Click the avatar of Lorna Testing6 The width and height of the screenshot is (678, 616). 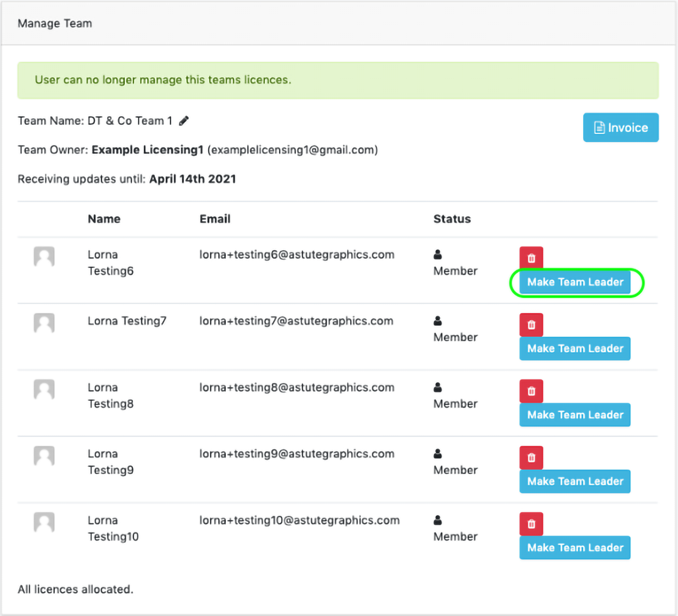point(44,257)
